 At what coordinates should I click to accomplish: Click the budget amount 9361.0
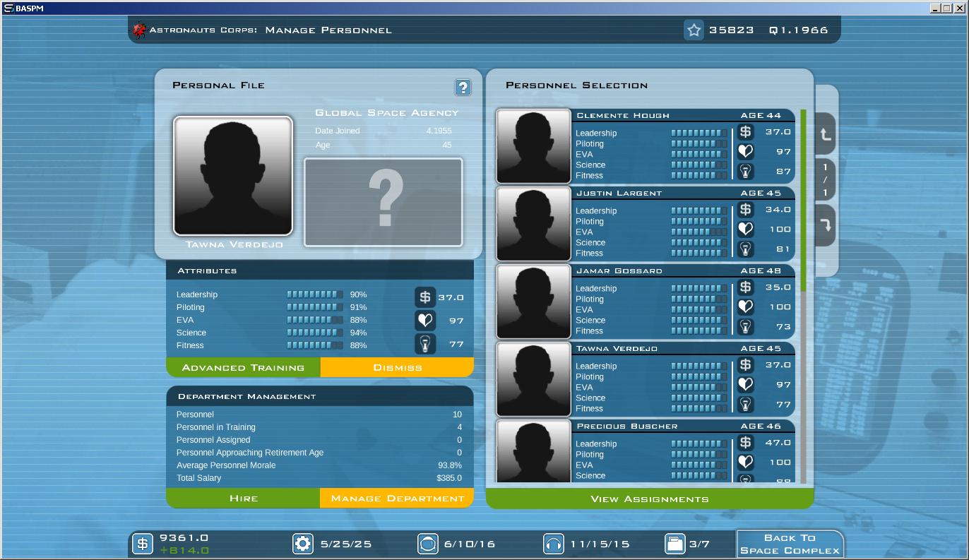click(184, 537)
